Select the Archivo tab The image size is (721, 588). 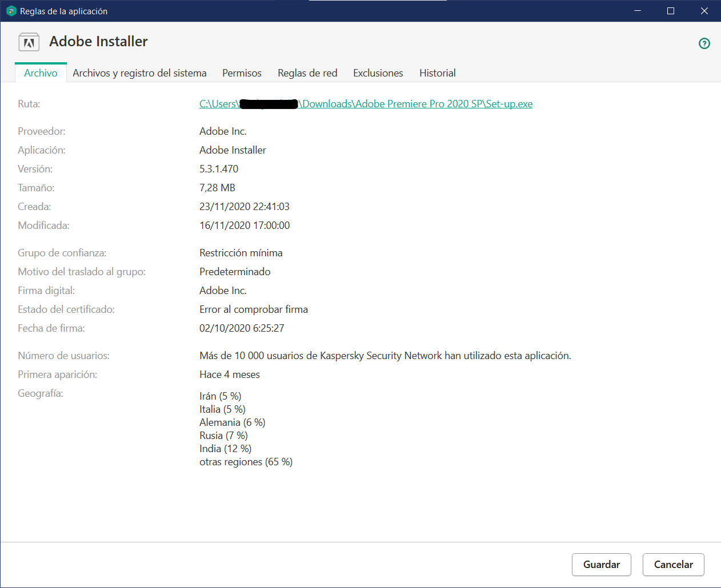[41, 73]
